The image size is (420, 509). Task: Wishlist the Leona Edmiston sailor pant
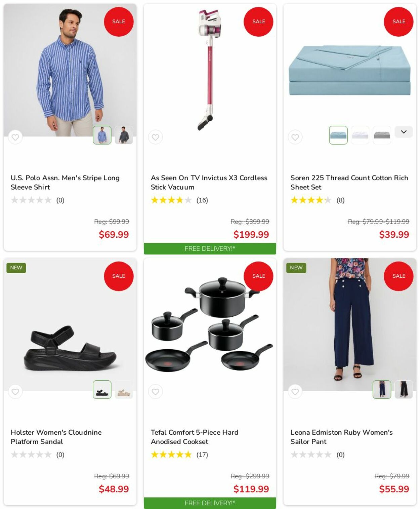point(295,392)
